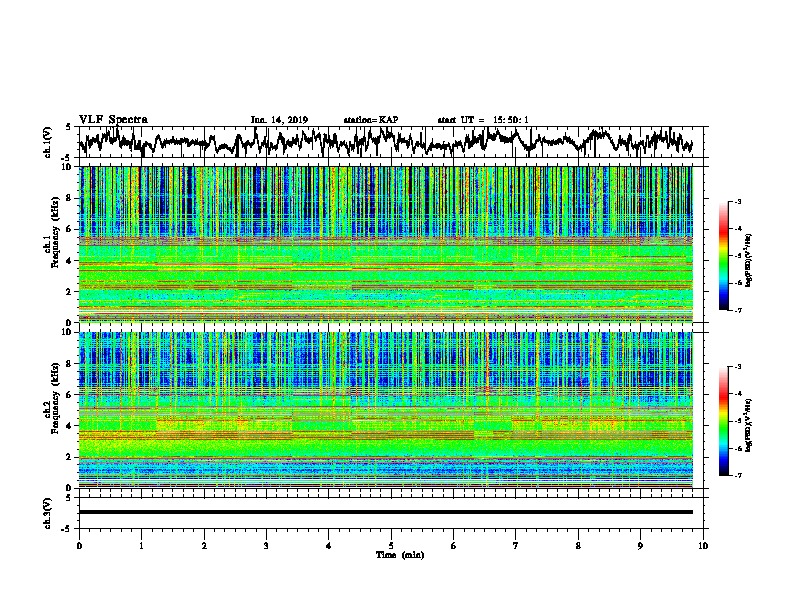
Task: Click time axis tick label "10"
Action: coord(703,546)
